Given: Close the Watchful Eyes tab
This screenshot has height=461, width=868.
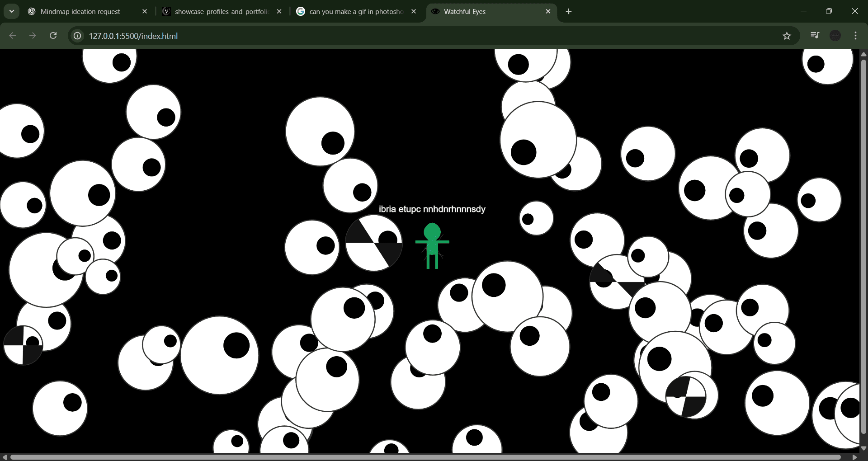Looking at the screenshot, I should (548, 12).
